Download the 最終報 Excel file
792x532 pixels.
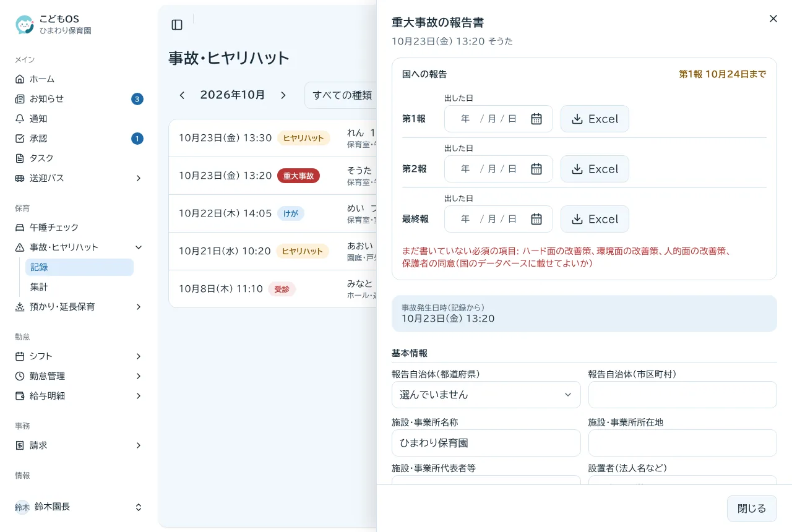(595, 219)
